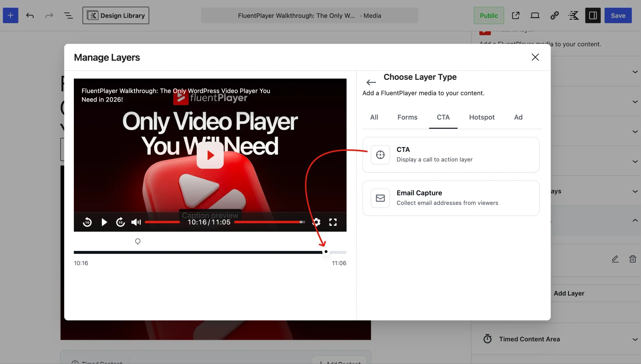Open the device preview icon
The height and width of the screenshot is (364, 641).
pos(535,16)
